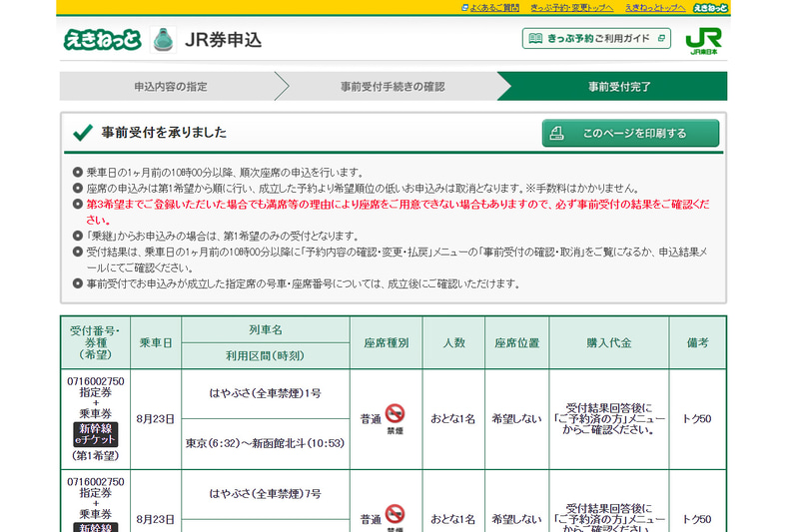
Task: Click the 座席種別 column header
Action: tap(387, 342)
